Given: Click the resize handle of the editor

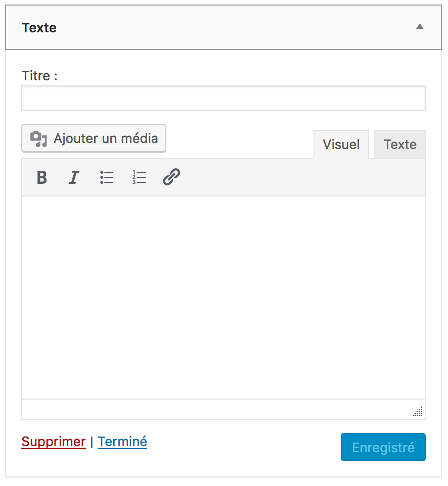Looking at the screenshot, I should (x=417, y=412).
